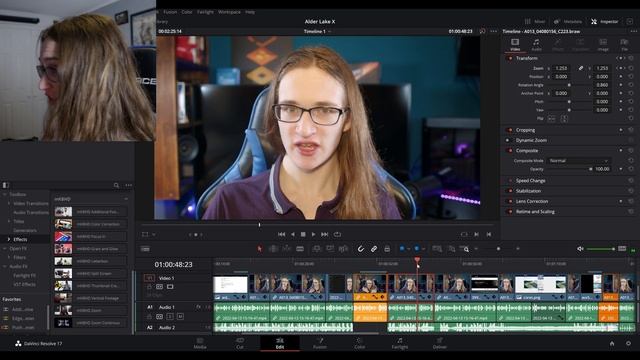Click the Play Reverse button
The image size is (640, 360).
coord(292,234)
